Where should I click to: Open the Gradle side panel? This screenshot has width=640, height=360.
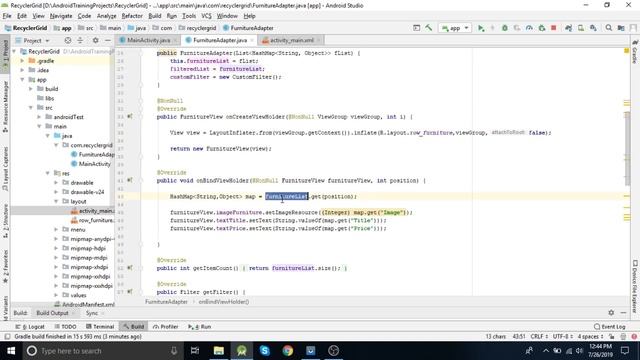(635, 52)
